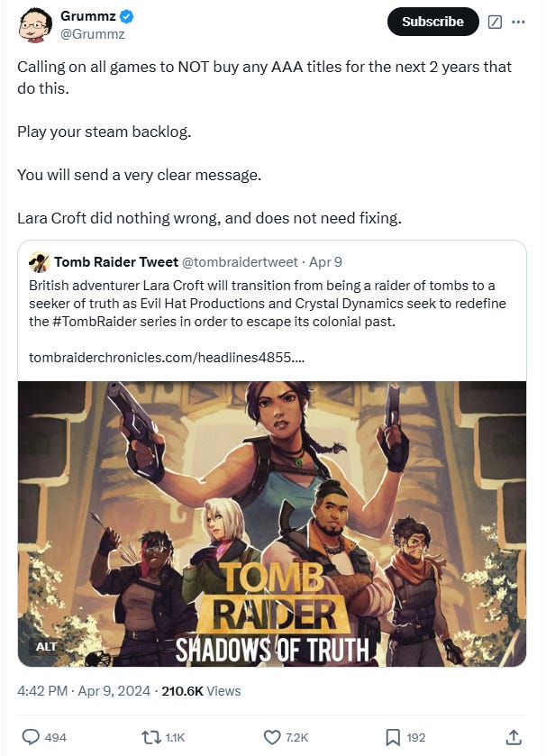Click the #TombRaider hashtag
This screenshot has width=546, height=756.
tap(94, 322)
